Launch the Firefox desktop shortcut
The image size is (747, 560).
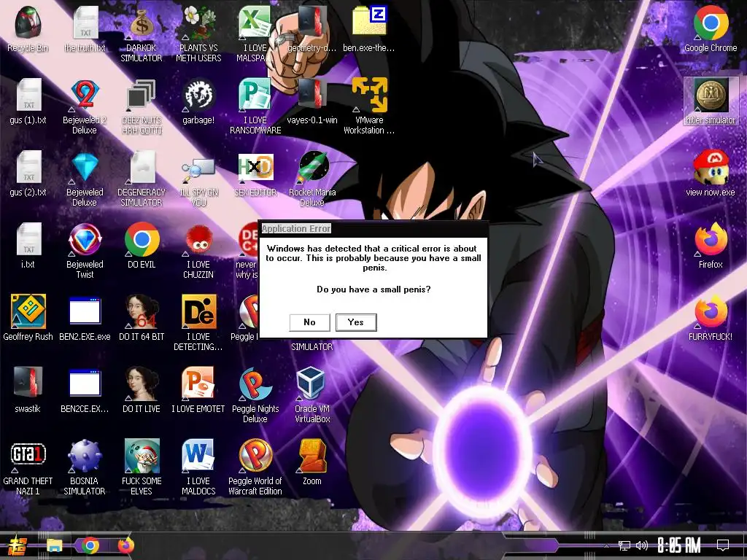(711, 245)
